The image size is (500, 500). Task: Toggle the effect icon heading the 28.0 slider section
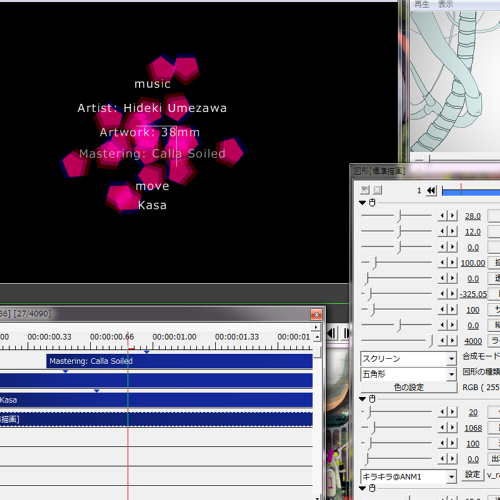(x=372, y=202)
